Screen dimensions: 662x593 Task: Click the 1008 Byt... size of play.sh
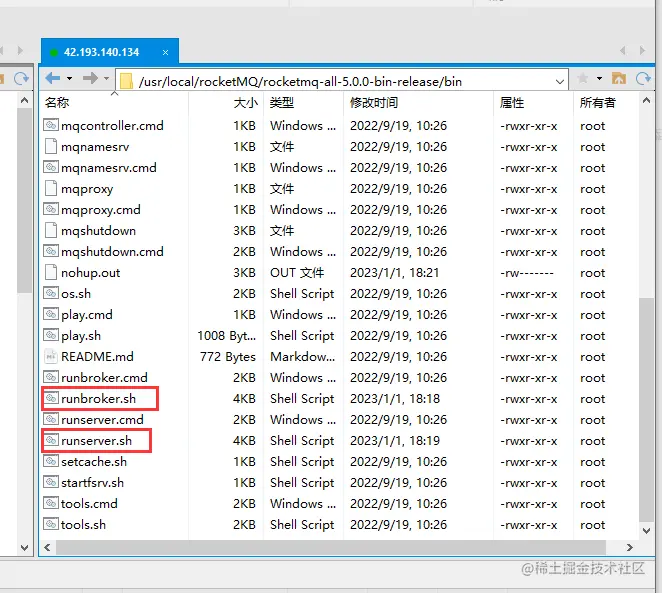pos(226,336)
